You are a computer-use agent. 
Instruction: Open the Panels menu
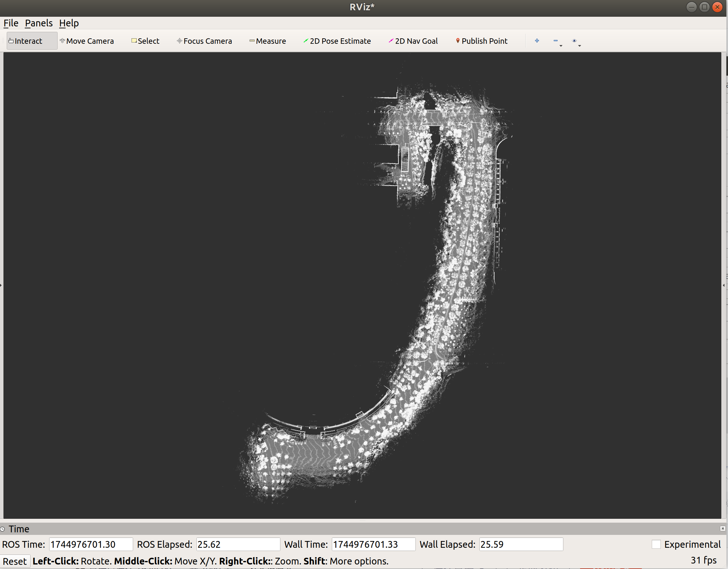pos(39,23)
